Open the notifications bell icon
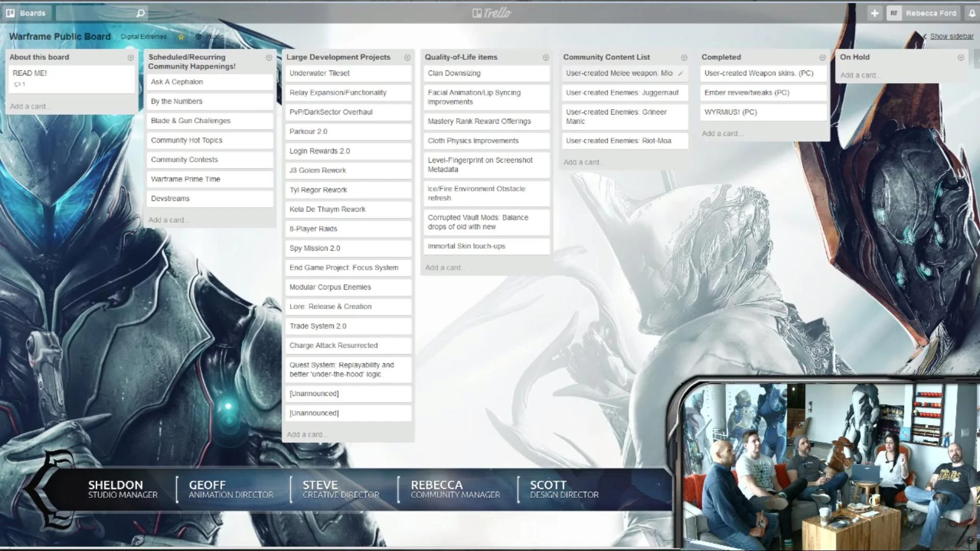The width and height of the screenshot is (980, 551). (x=972, y=13)
